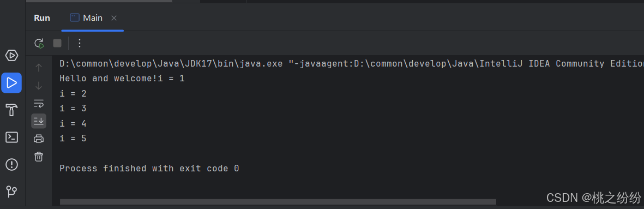
Task: Open the Terminal tool window
Action: pyautogui.click(x=11, y=137)
